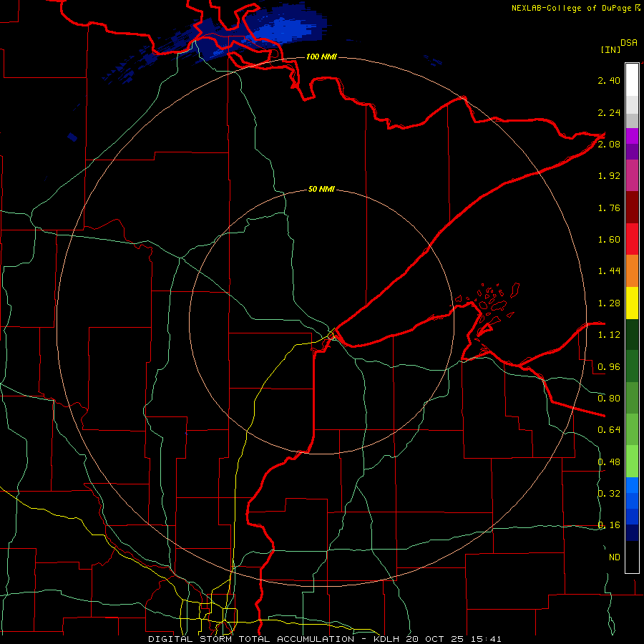Click the 0.80 legend value
This screenshot has height=644, width=644.
click(x=609, y=399)
